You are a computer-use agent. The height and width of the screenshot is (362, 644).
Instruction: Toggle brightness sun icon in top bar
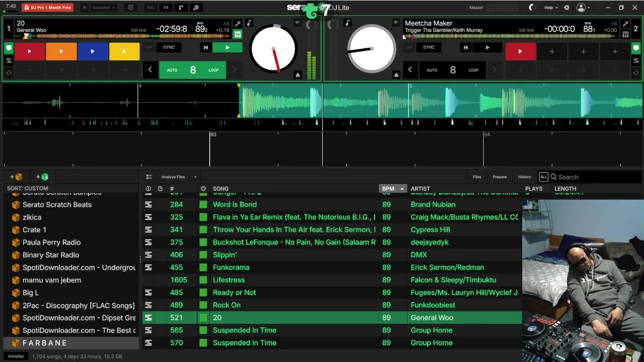tap(84, 8)
